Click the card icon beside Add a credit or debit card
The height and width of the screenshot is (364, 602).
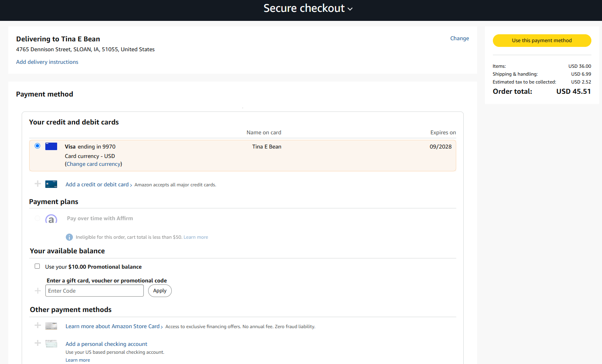(x=51, y=184)
